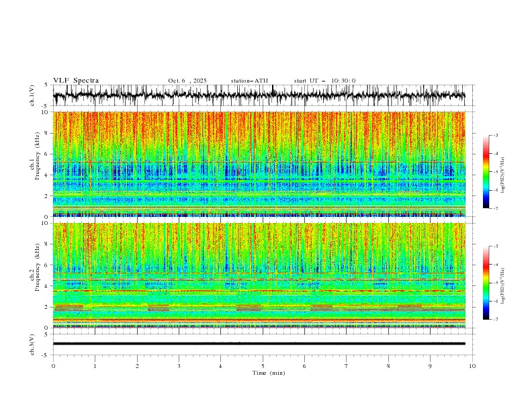Screen dimensions: 532x411
Task: Click the "ch.3(V)" axis label
Action: point(32,345)
